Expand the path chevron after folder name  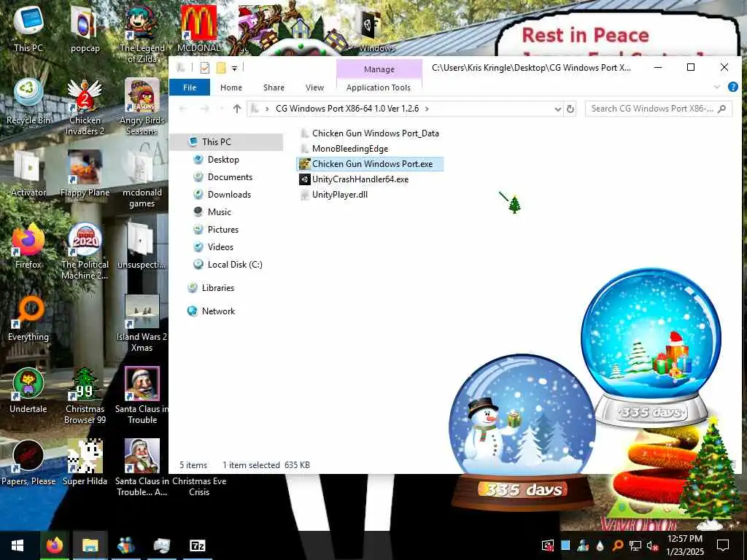[x=427, y=109]
